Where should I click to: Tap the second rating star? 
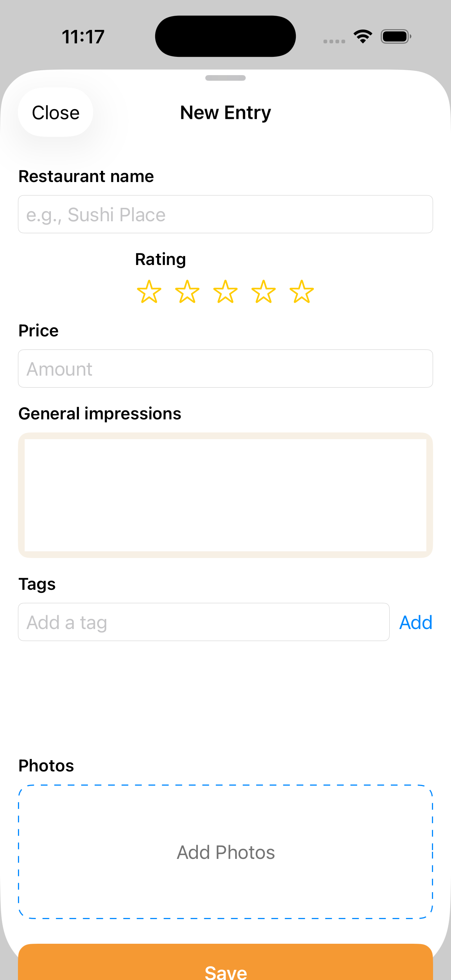pyautogui.click(x=187, y=292)
